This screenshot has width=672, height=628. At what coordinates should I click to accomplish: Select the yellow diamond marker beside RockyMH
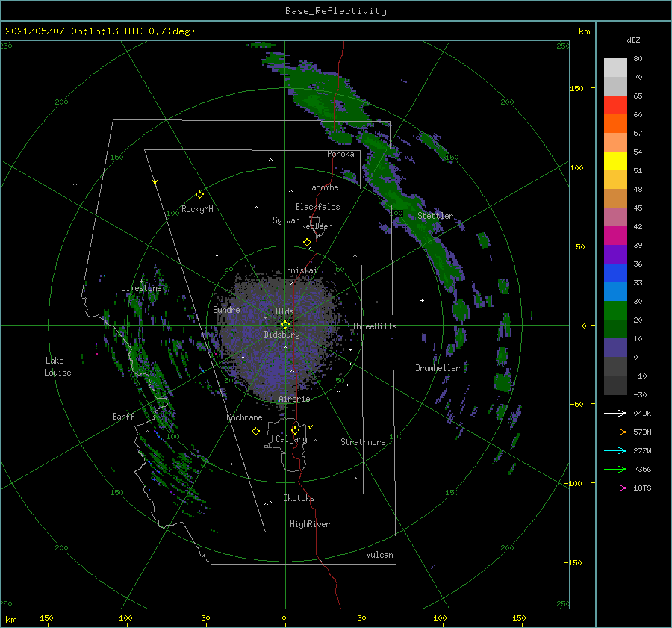pyautogui.click(x=199, y=195)
